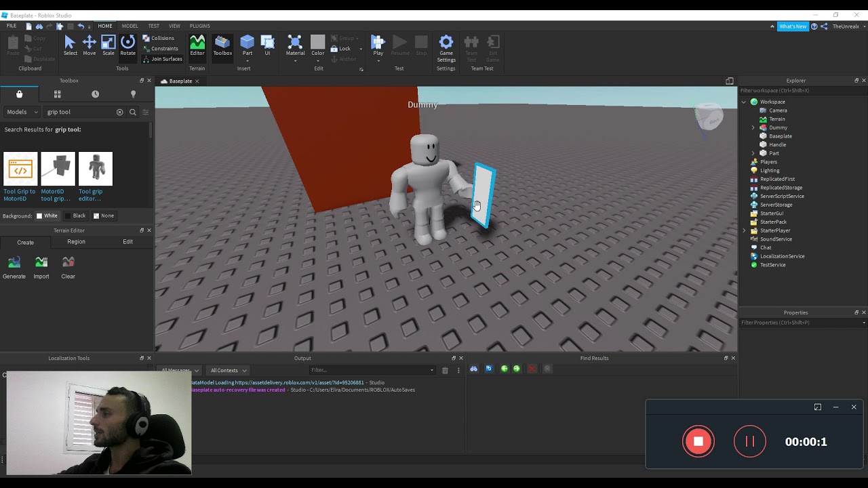The image size is (868, 488).
Task: Choose the Scale tool
Action: pyautogui.click(x=108, y=46)
